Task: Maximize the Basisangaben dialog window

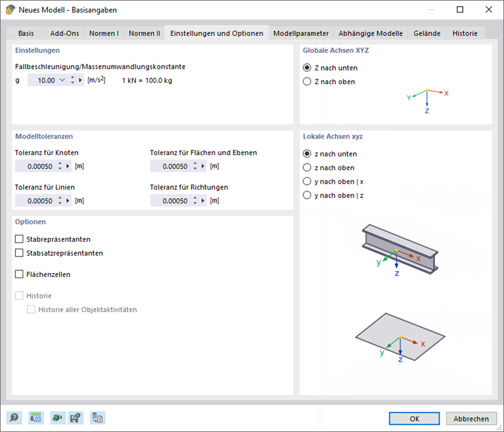Action: (x=460, y=9)
